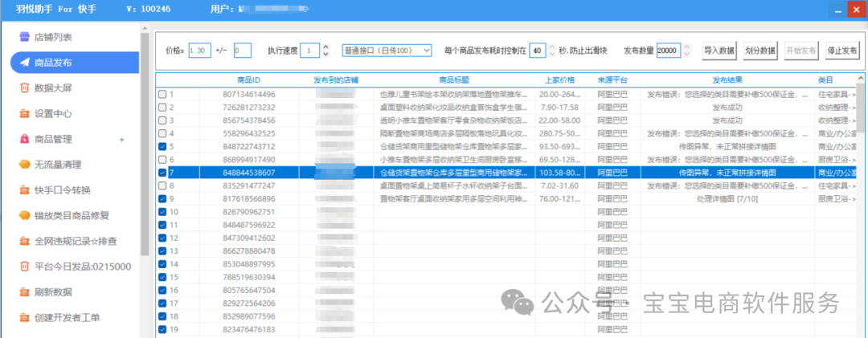This screenshot has height=338, width=868.
Task: Increase the 40 秒 timing stepper
Action: point(552,47)
